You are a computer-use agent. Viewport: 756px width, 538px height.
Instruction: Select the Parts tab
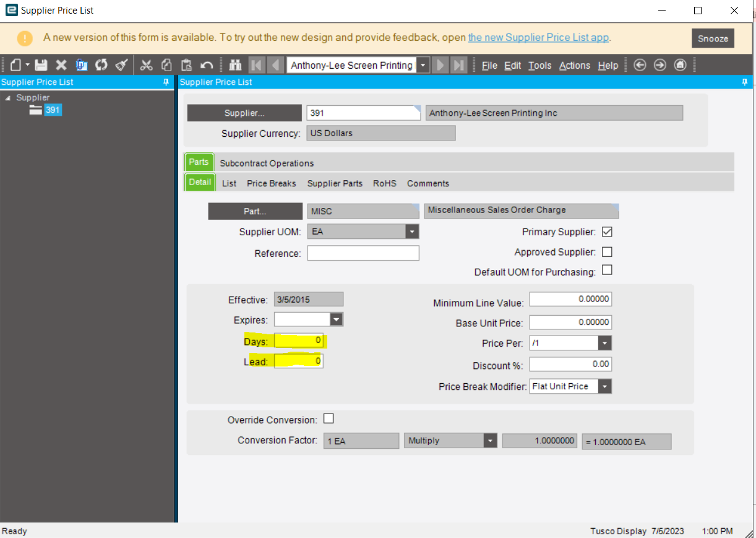(x=199, y=162)
